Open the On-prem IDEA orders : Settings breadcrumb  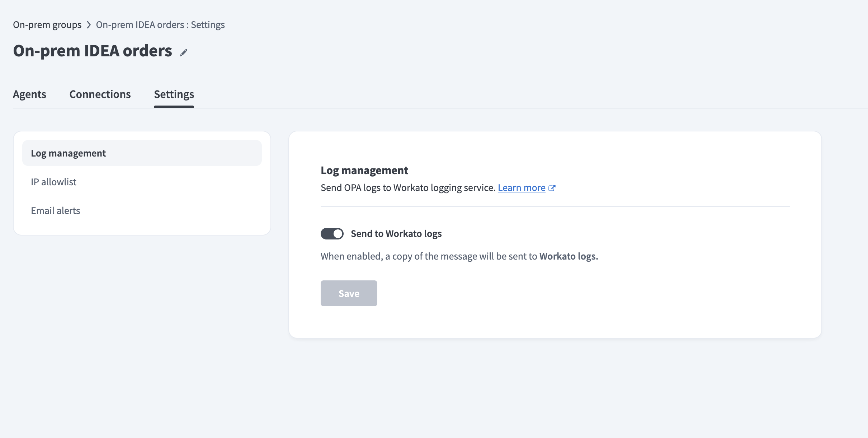click(x=160, y=25)
